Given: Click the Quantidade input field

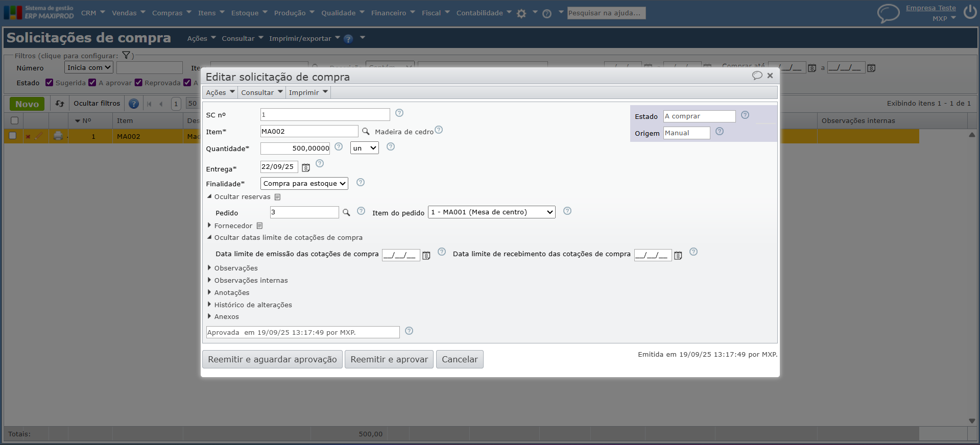Looking at the screenshot, I should pyautogui.click(x=295, y=148).
